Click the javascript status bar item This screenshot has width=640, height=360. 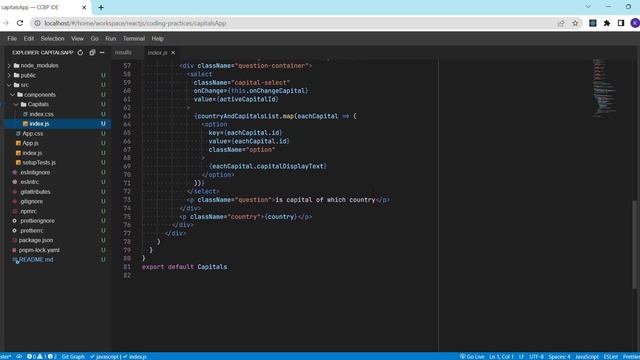click(104, 356)
